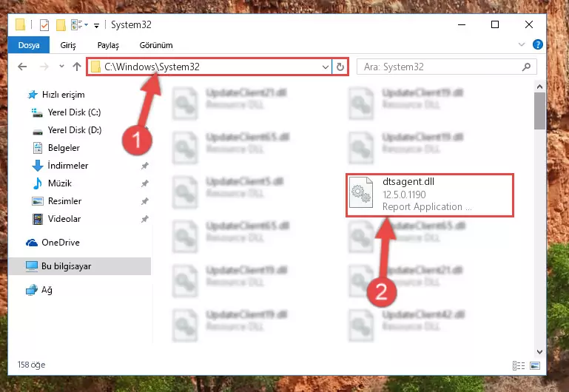
Task: Select Ağ in navigation pane
Action: pos(39,290)
